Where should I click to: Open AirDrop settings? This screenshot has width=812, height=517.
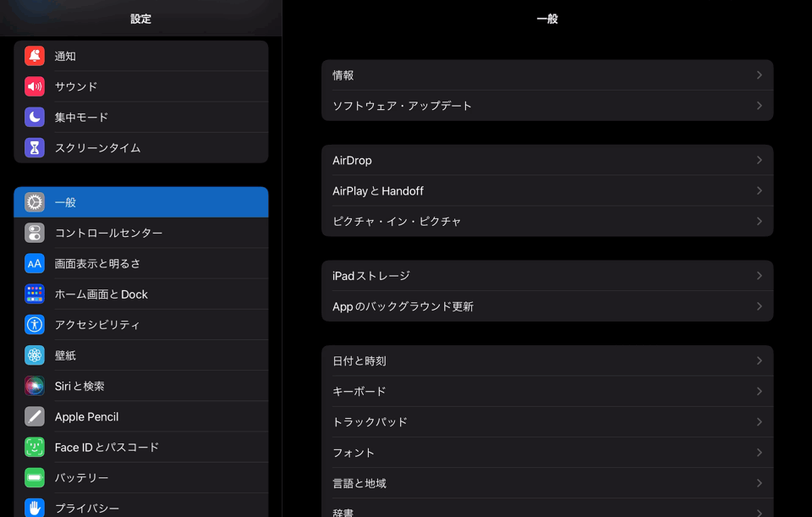tap(547, 160)
